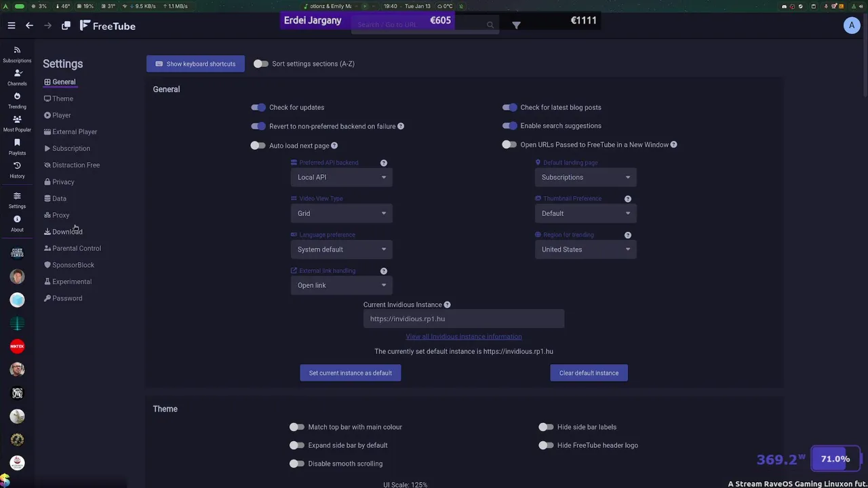868x488 pixels.
Task: Toggle Hide FreeTube header logo
Action: click(547, 445)
